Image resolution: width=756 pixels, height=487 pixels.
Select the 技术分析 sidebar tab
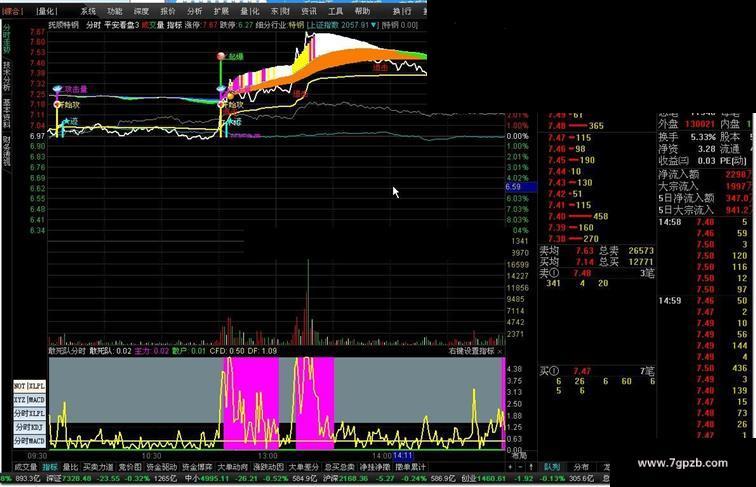pyautogui.click(x=6, y=76)
